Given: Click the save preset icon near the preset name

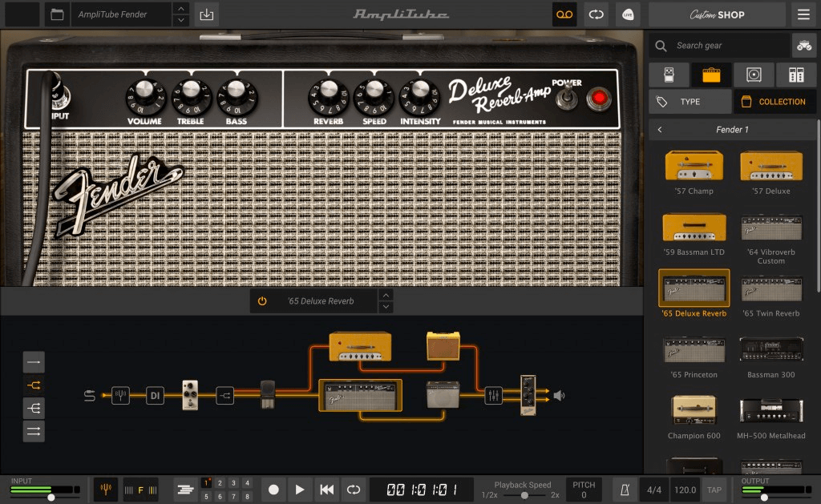Looking at the screenshot, I should pos(205,14).
